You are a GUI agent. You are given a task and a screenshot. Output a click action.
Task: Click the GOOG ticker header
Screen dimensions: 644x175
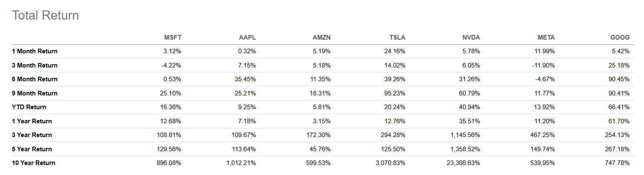coord(620,37)
